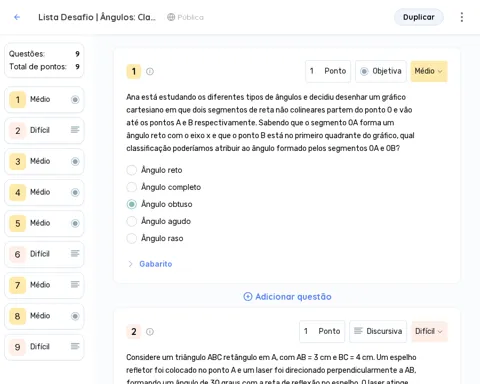480x384 pixels.
Task: Open the Objetiva question type selector
Action: pos(381,71)
